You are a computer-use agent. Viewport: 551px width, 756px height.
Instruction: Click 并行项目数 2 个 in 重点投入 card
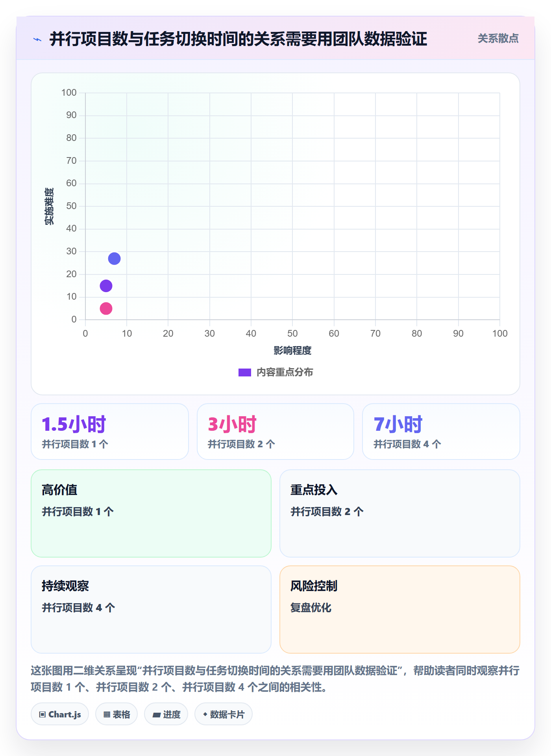coord(327,511)
